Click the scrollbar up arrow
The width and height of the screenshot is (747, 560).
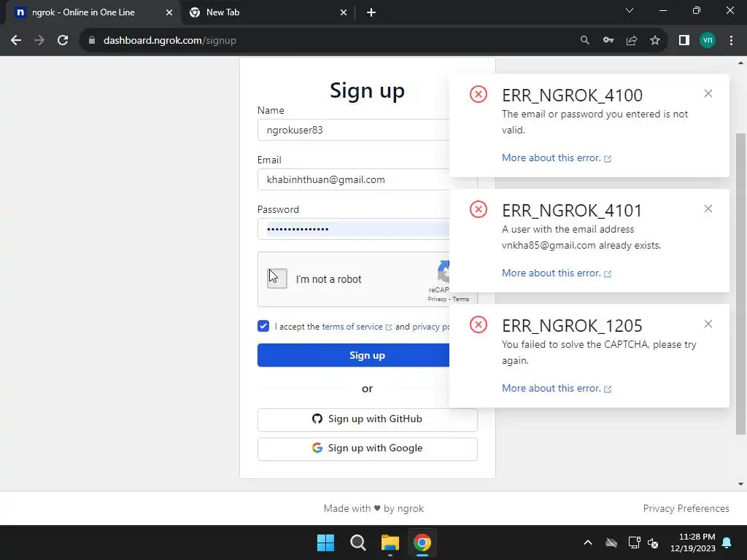point(740,63)
